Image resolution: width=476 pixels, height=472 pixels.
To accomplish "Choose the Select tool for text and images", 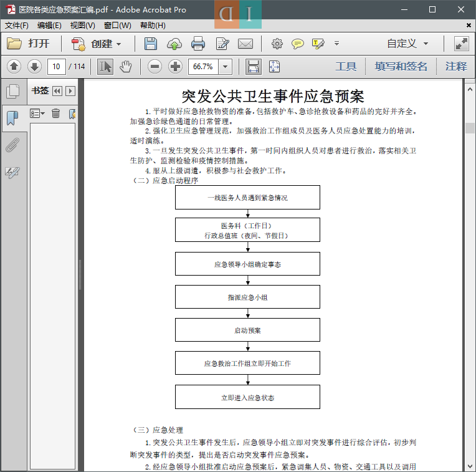I will click(x=105, y=67).
